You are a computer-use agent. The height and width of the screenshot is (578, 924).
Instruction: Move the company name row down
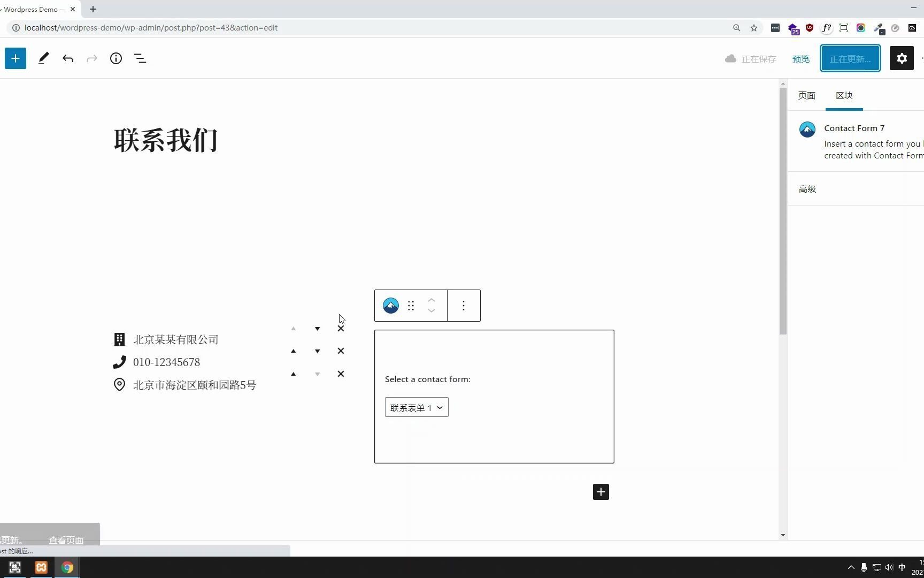318,329
